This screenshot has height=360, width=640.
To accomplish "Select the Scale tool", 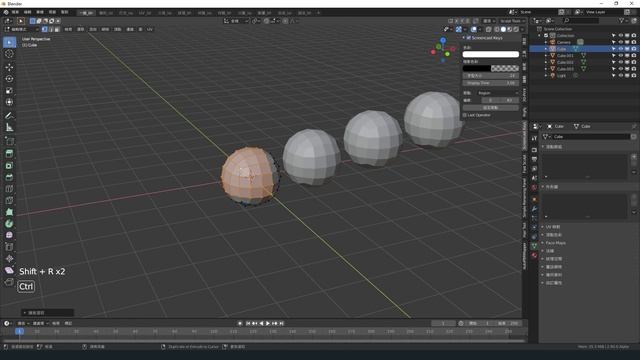I will pos(9,91).
